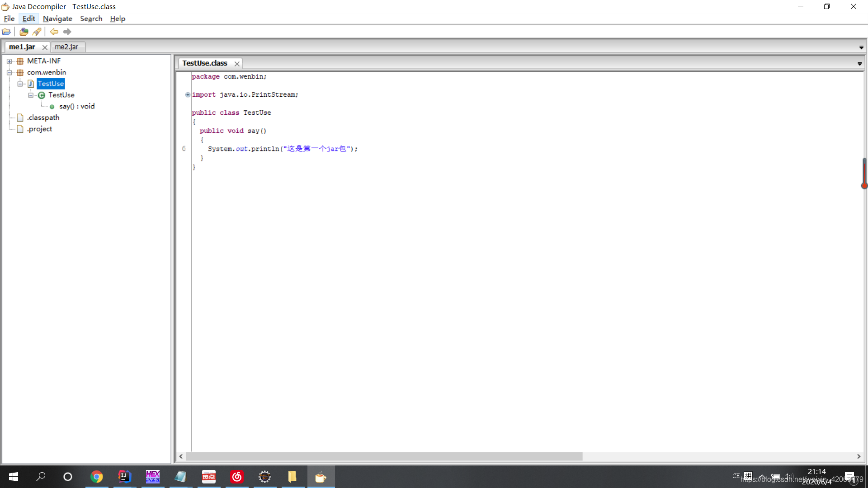Open the jar tabs list dropdown arrow
This screenshot has width=868, height=488.
click(x=861, y=47)
